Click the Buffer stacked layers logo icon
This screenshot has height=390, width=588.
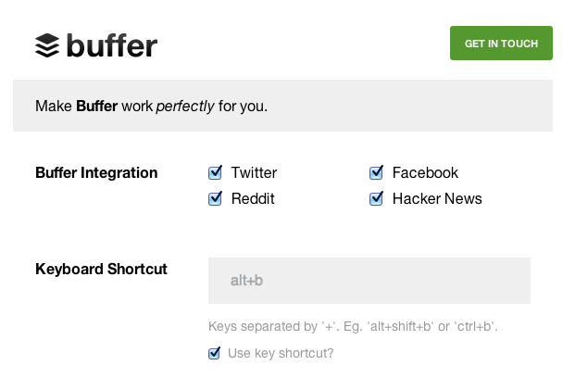[47, 45]
